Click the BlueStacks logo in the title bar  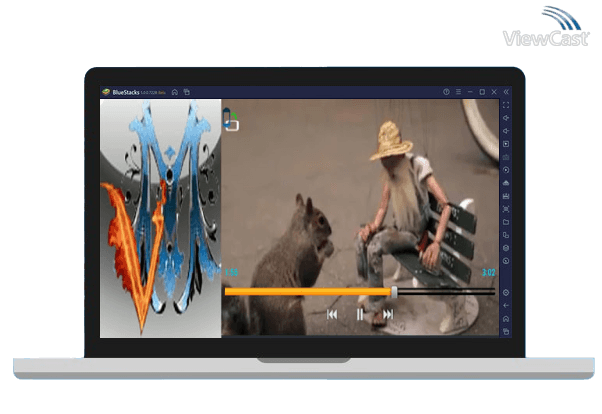pyautogui.click(x=106, y=92)
